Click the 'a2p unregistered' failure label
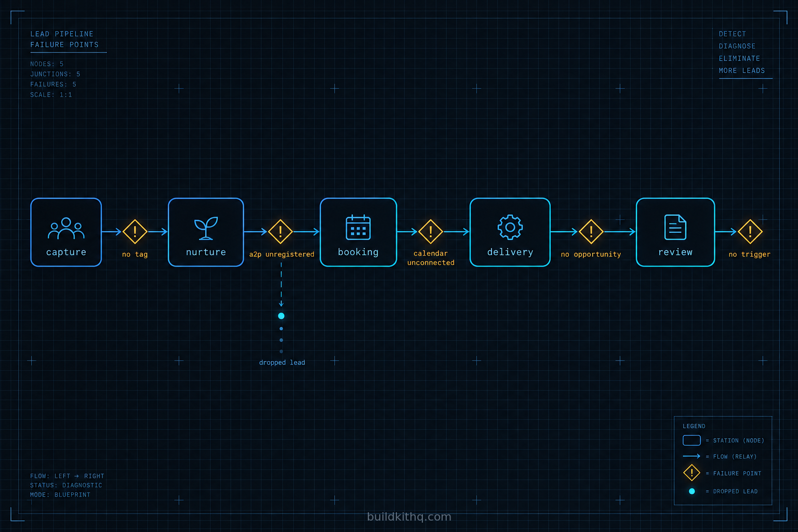This screenshot has width=798, height=532. click(x=282, y=254)
